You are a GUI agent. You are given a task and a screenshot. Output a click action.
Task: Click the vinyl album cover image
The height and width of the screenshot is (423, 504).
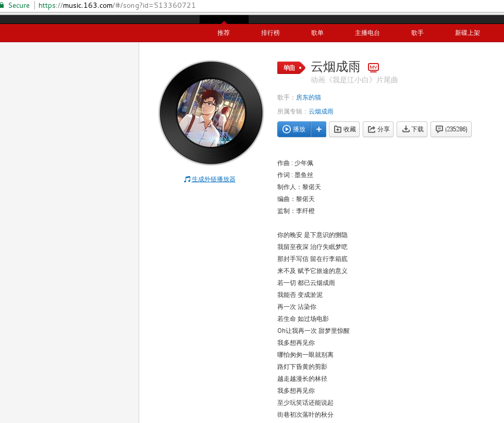coord(211,113)
